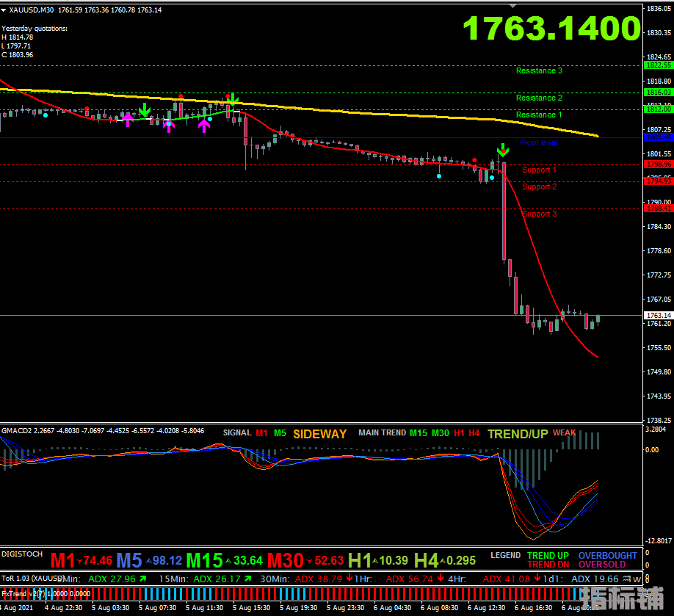This screenshot has height=616, width=674.
Task: Open the XAUUSD,M30 chart dropdown triangle
Action: tap(4, 10)
